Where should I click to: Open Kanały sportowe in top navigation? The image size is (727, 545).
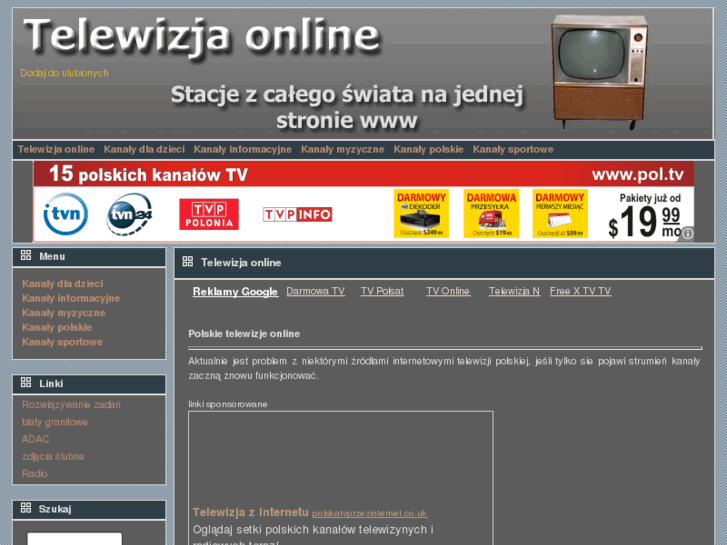point(513,149)
